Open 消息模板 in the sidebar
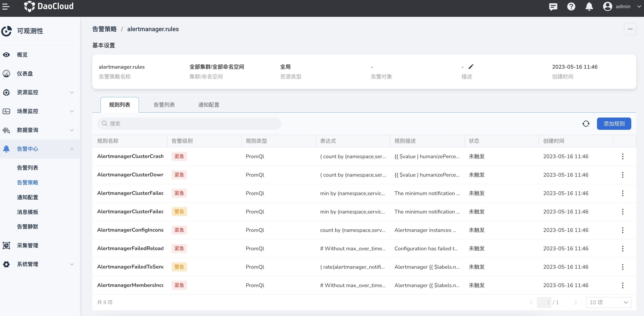644x316 pixels. click(27, 212)
